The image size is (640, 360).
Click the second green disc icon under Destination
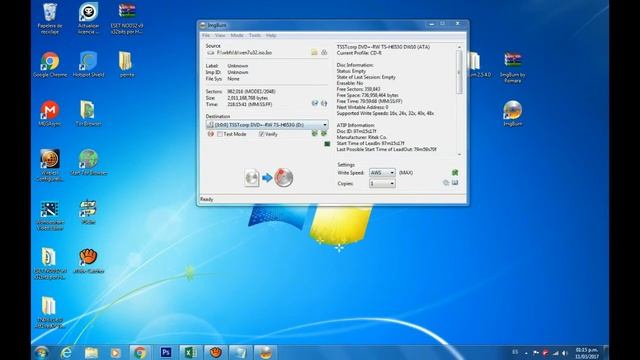click(324, 133)
